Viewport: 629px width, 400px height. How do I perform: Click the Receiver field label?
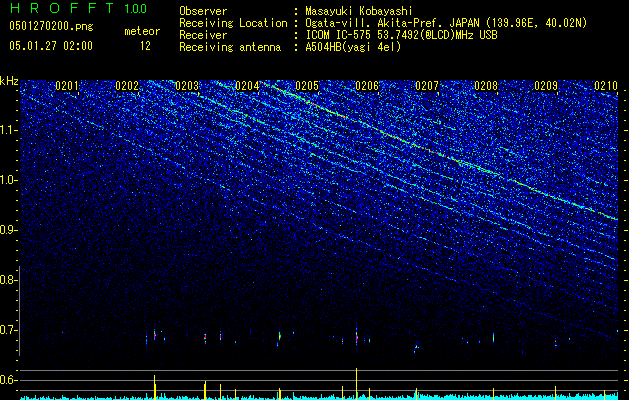tap(203, 35)
